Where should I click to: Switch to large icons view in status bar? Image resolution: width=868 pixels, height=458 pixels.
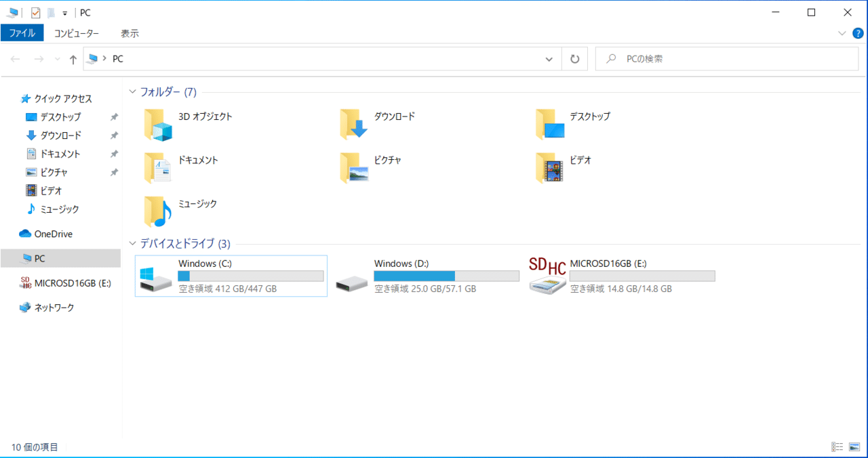(x=854, y=447)
